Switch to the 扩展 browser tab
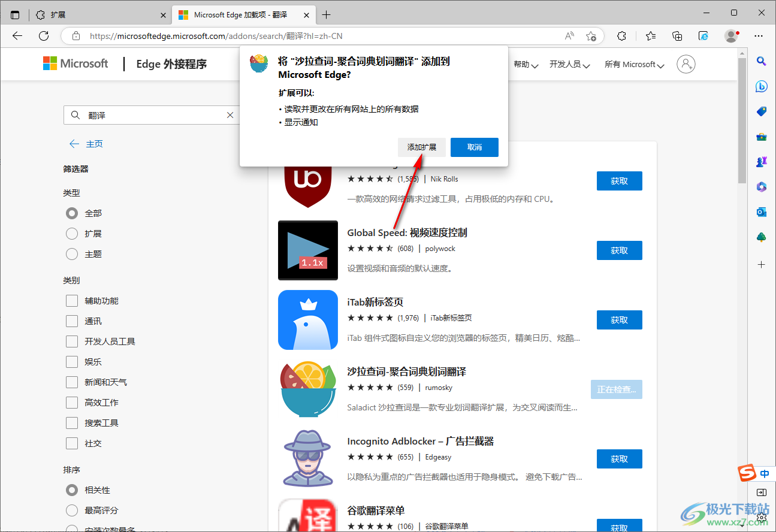The image size is (776, 532). coord(99,15)
